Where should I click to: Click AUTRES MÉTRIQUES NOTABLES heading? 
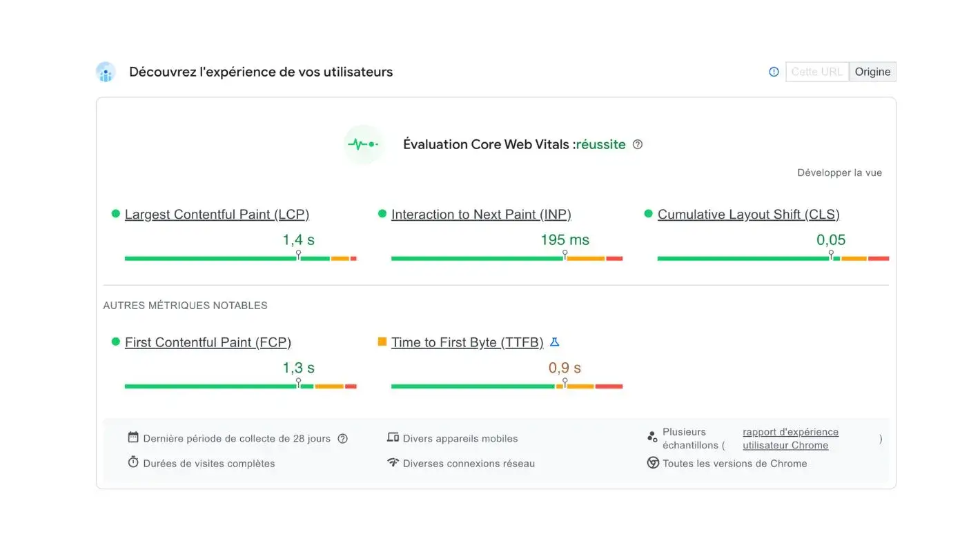click(185, 305)
